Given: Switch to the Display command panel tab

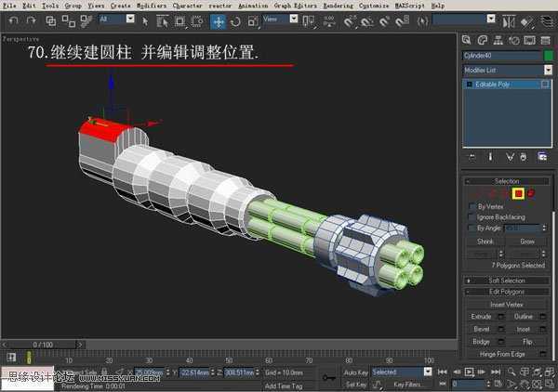Looking at the screenshot, I should click(x=529, y=40).
